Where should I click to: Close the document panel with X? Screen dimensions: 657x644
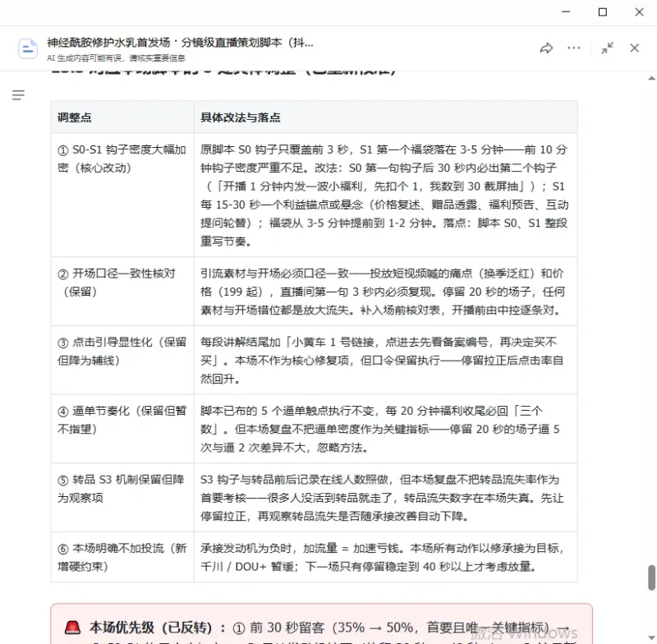(x=634, y=48)
